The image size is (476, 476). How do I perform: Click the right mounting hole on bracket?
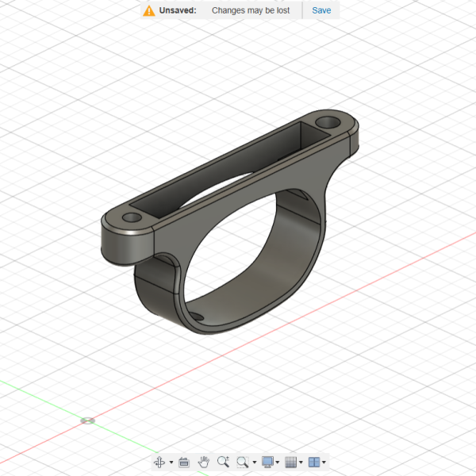click(x=328, y=123)
